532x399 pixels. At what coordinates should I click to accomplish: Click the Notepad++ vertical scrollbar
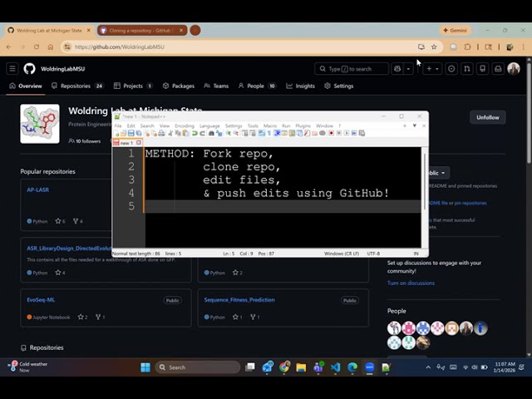click(425, 181)
